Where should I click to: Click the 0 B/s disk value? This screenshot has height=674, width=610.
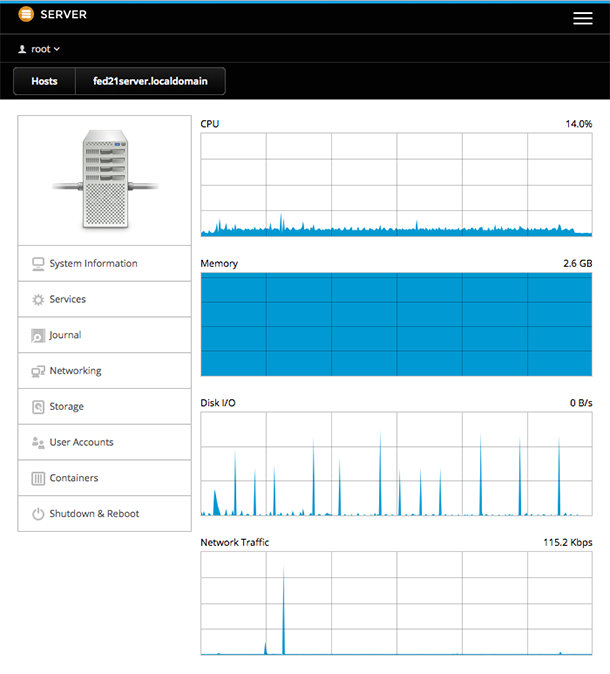click(x=581, y=403)
